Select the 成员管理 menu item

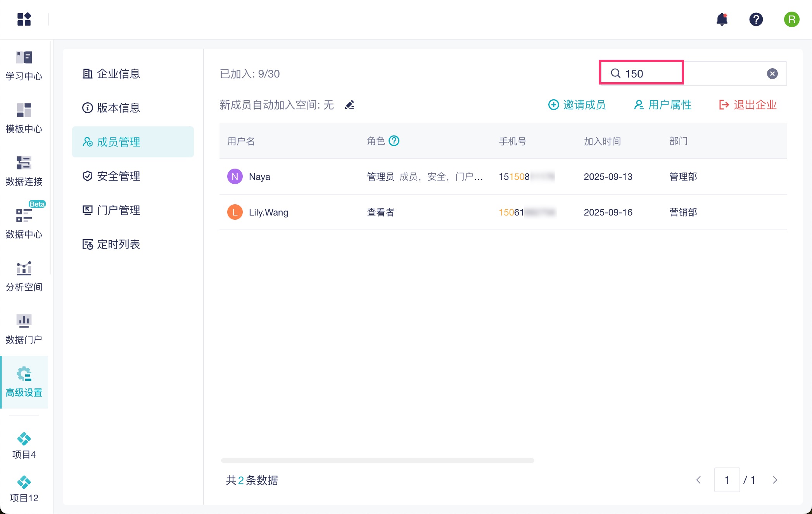pos(133,142)
